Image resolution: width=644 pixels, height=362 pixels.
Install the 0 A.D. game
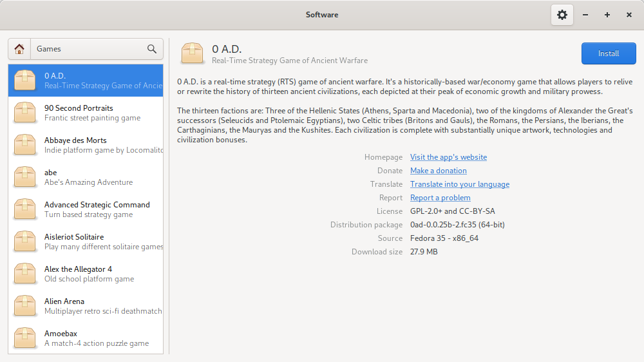point(609,53)
